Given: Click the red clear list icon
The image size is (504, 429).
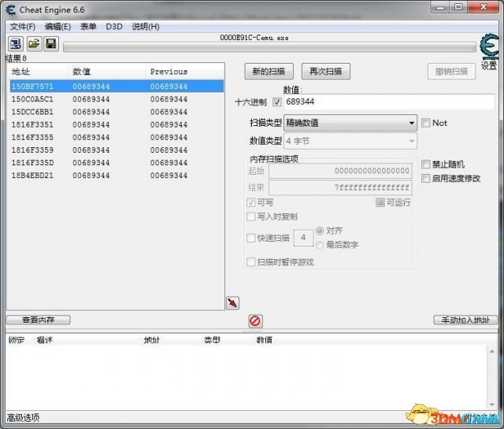Looking at the screenshot, I should [255, 320].
